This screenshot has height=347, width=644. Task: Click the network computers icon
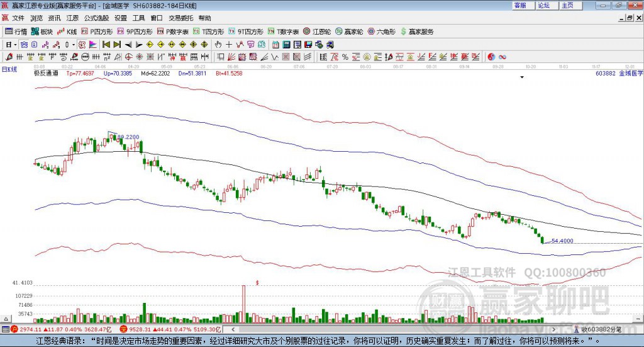pos(319,45)
